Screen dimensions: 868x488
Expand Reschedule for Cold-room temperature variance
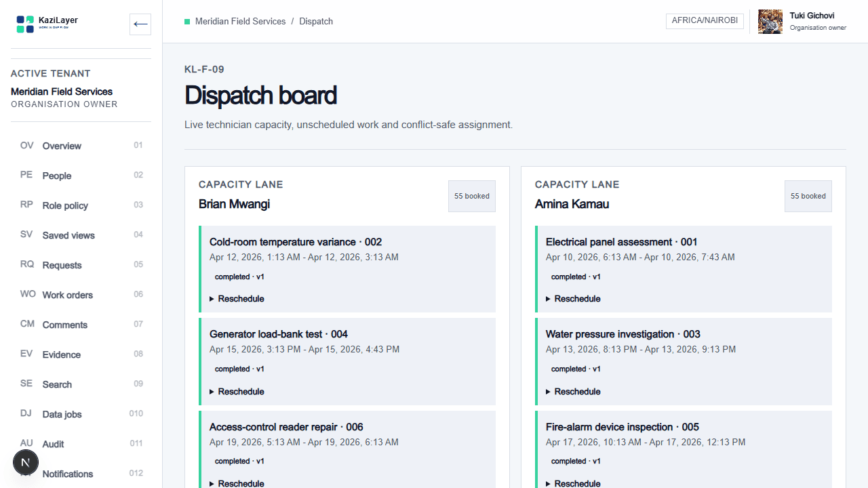237,299
